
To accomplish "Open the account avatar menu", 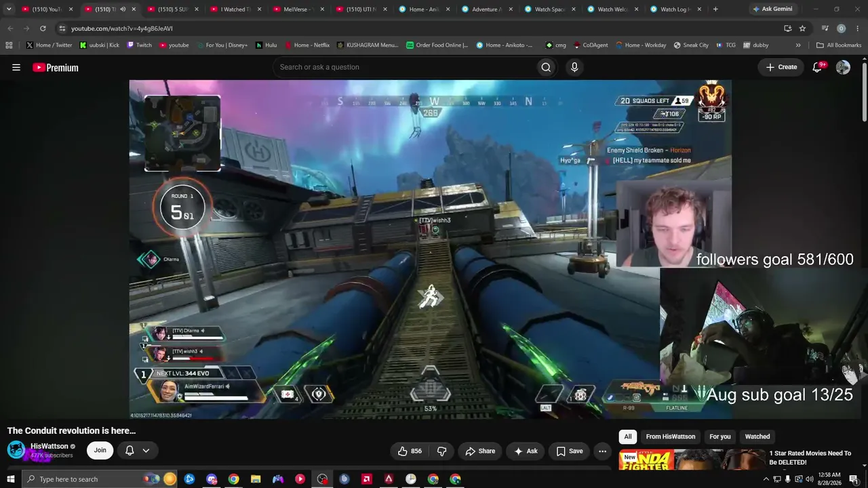I will (843, 67).
